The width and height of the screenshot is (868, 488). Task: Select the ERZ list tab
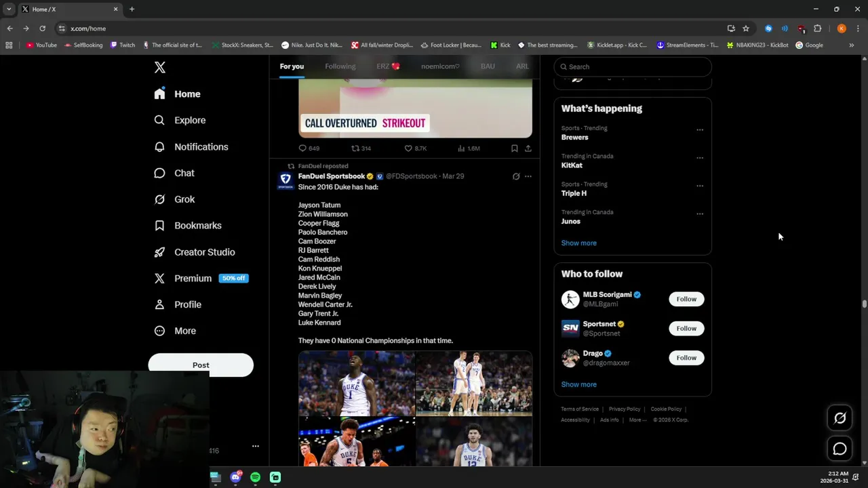tap(389, 66)
